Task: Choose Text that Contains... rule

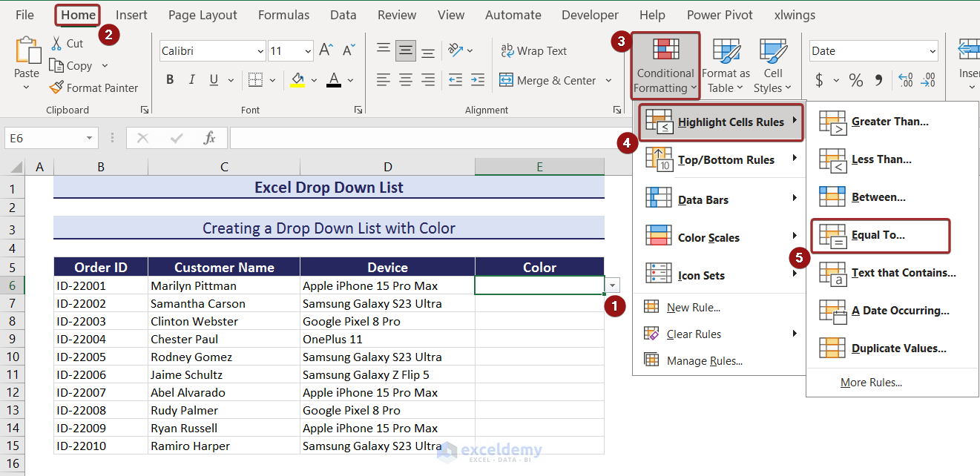Action: tap(892, 273)
